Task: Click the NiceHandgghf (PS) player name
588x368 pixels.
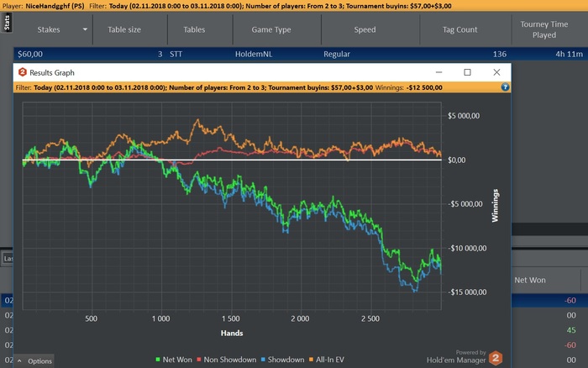Action: [55, 6]
